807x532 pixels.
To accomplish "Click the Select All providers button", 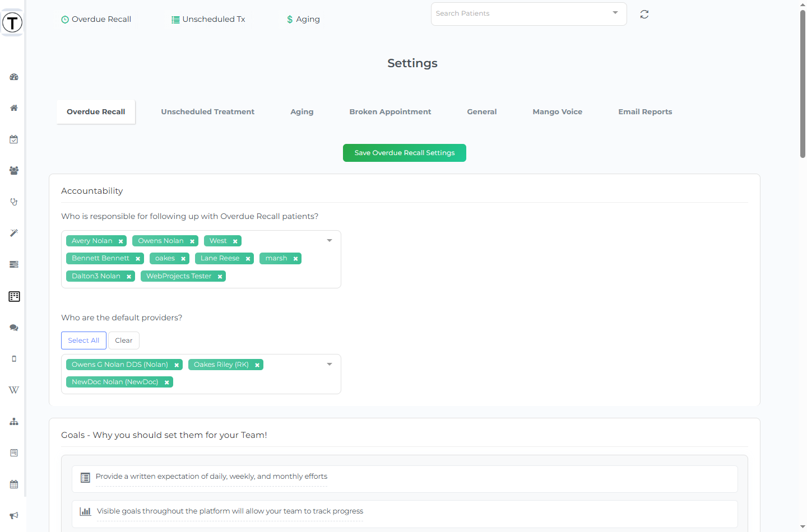I will point(84,340).
